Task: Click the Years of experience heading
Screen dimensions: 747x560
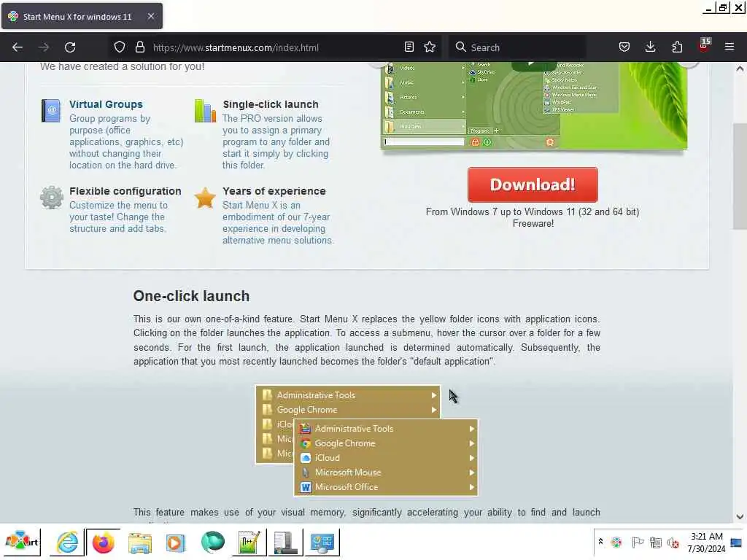Action: [274, 191]
